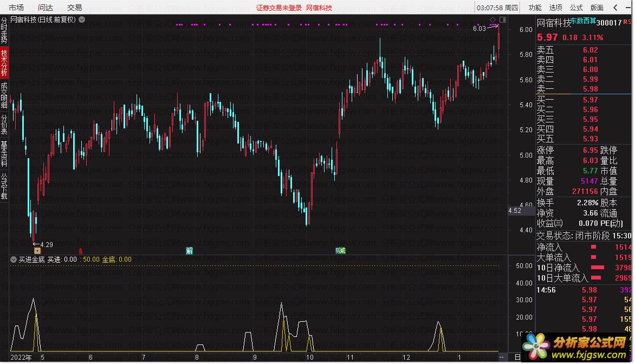Image resolution: width=635 pixels, height=364 pixels.
Task: Switch to 分价表 sidebar tab
Action: tap(4, 125)
